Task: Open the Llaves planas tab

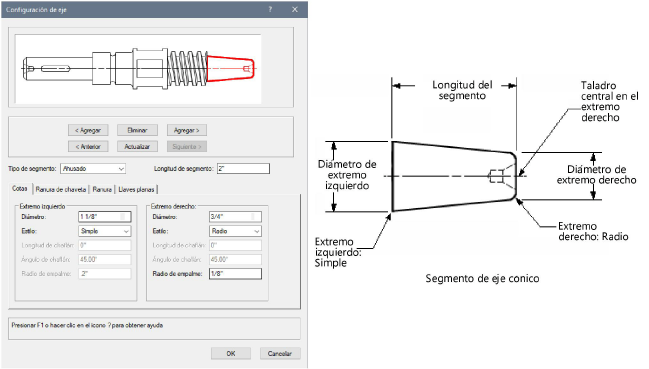Action: (136, 189)
